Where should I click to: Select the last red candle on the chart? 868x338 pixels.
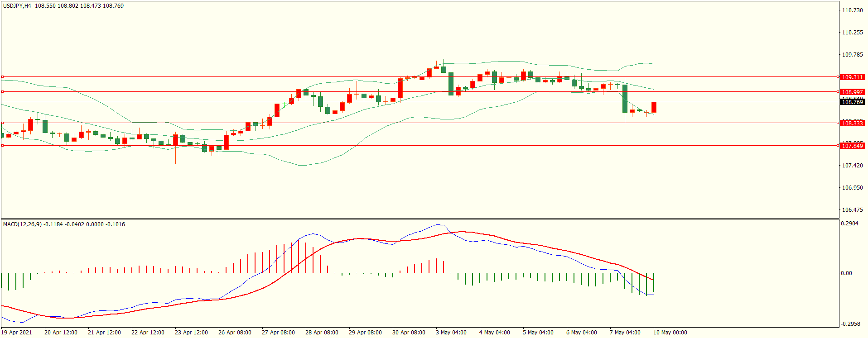click(654, 107)
